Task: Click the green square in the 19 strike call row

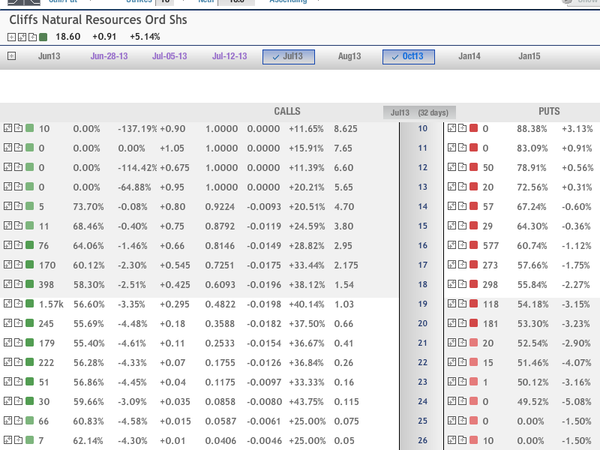Action: coord(29,304)
